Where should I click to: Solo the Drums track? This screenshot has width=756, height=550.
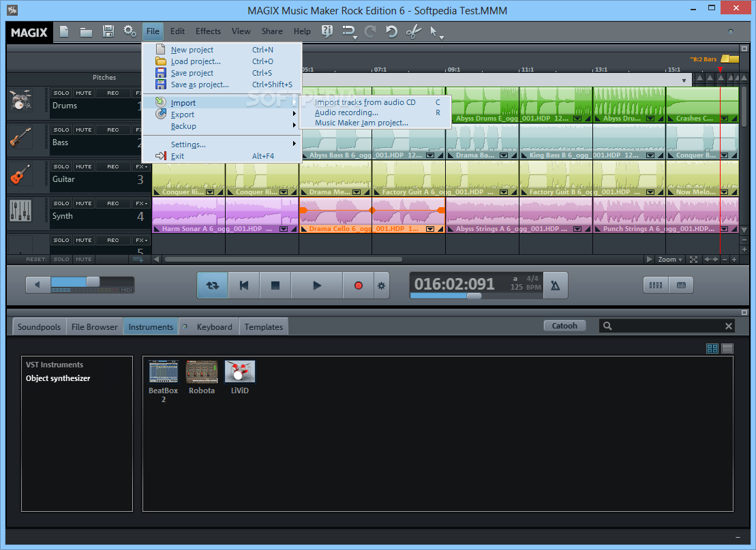point(61,93)
